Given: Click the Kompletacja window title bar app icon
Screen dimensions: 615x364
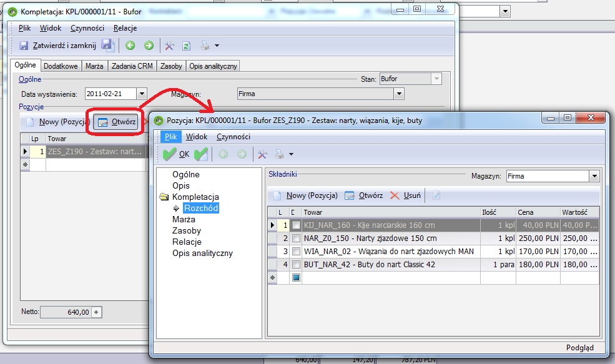Looking at the screenshot, I should (x=12, y=12).
